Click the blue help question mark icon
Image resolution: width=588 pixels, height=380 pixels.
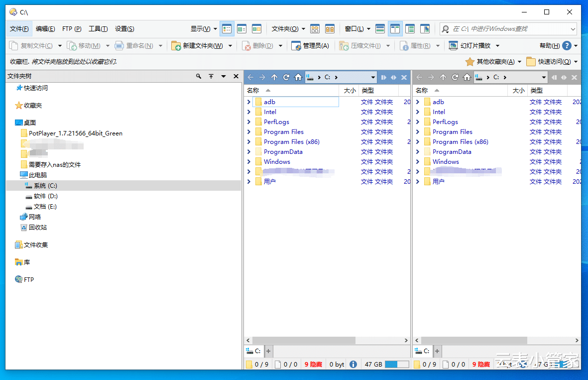point(567,46)
